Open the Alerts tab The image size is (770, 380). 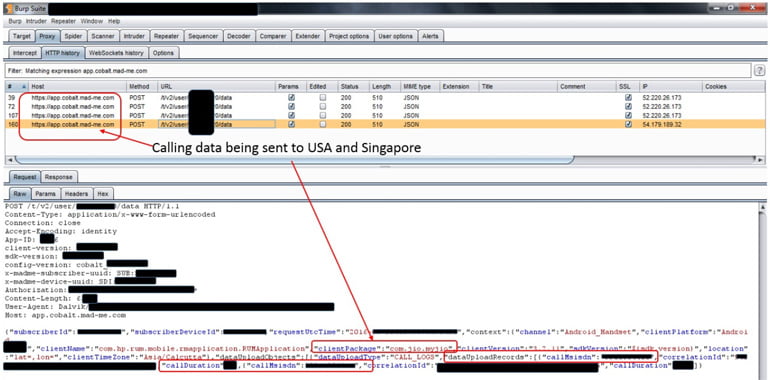(x=431, y=36)
